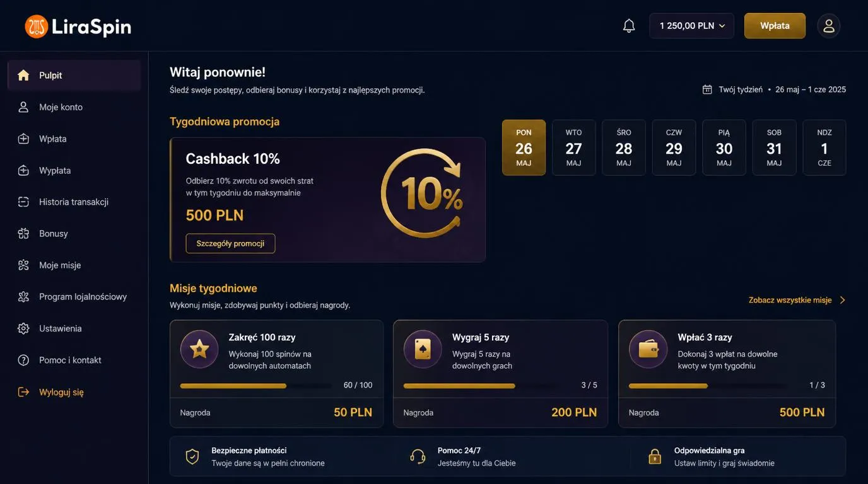
Task: Expand the 1 250,00 PLN balance dropdown
Action: (x=691, y=26)
